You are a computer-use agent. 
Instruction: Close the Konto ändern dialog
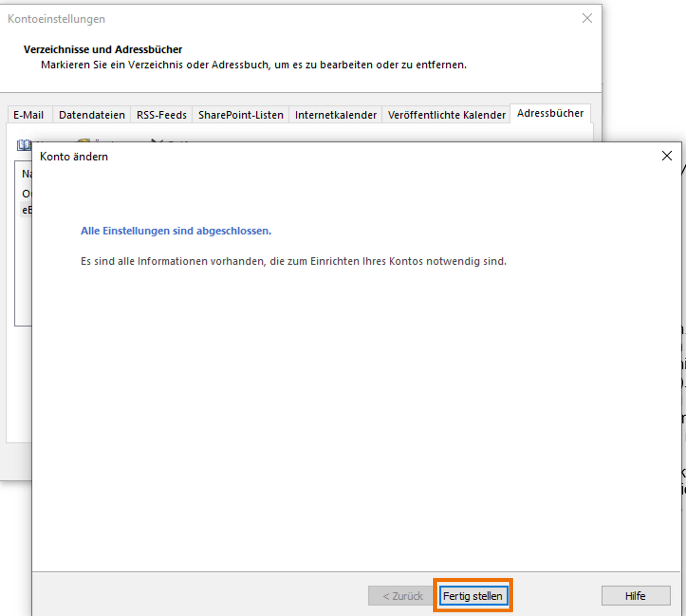(666, 156)
